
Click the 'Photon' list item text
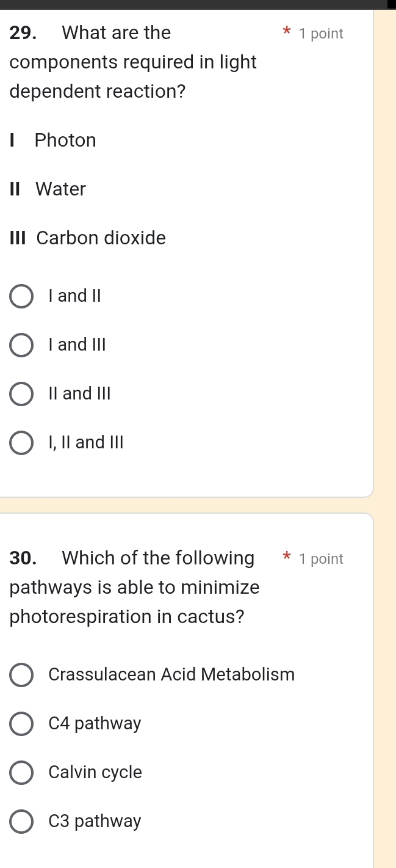(x=65, y=140)
